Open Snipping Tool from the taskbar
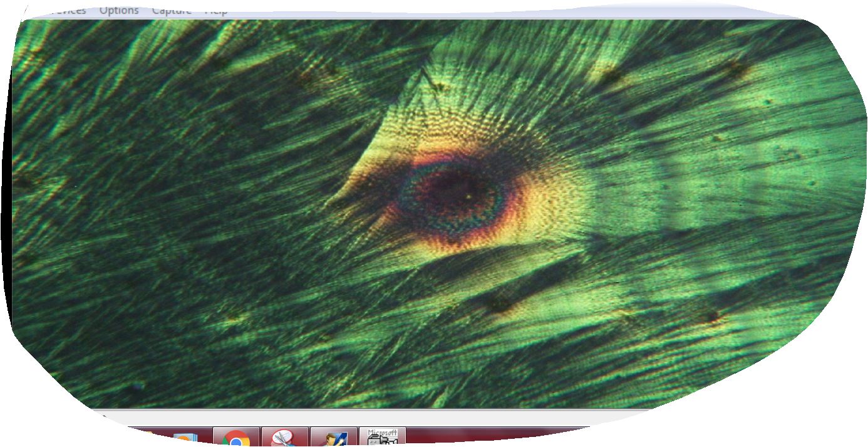The height and width of the screenshot is (447, 868). click(x=284, y=438)
